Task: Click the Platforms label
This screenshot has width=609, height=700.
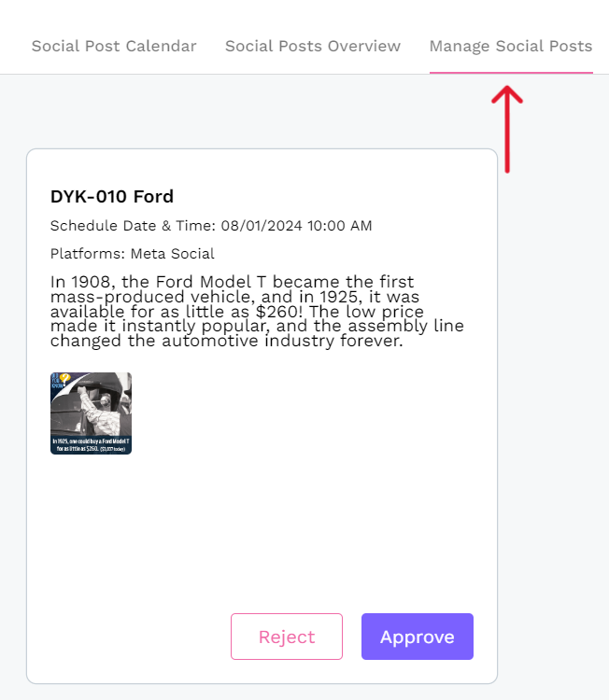Action: pyautogui.click(x=88, y=254)
